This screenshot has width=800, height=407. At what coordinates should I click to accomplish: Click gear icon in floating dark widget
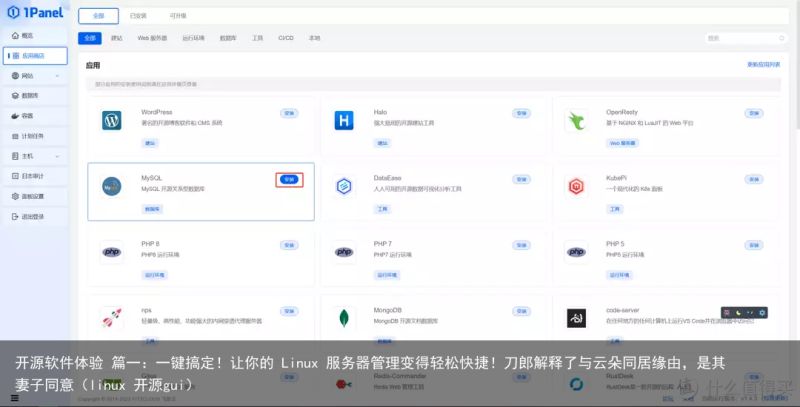click(x=762, y=313)
